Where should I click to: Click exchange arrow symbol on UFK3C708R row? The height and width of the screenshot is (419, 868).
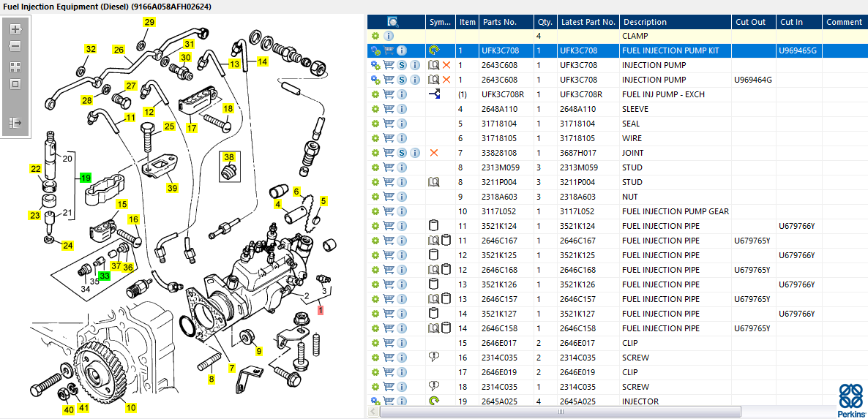(x=434, y=94)
